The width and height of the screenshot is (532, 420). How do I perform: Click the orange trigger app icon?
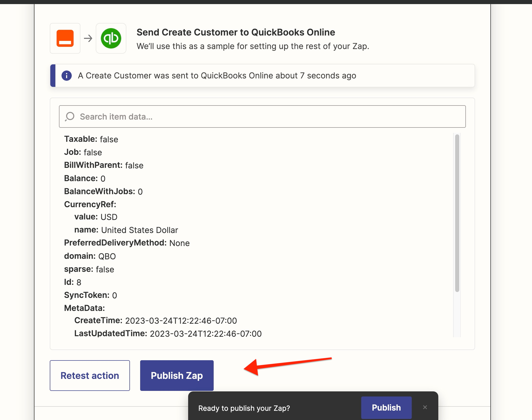pyautogui.click(x=65, y=38)
